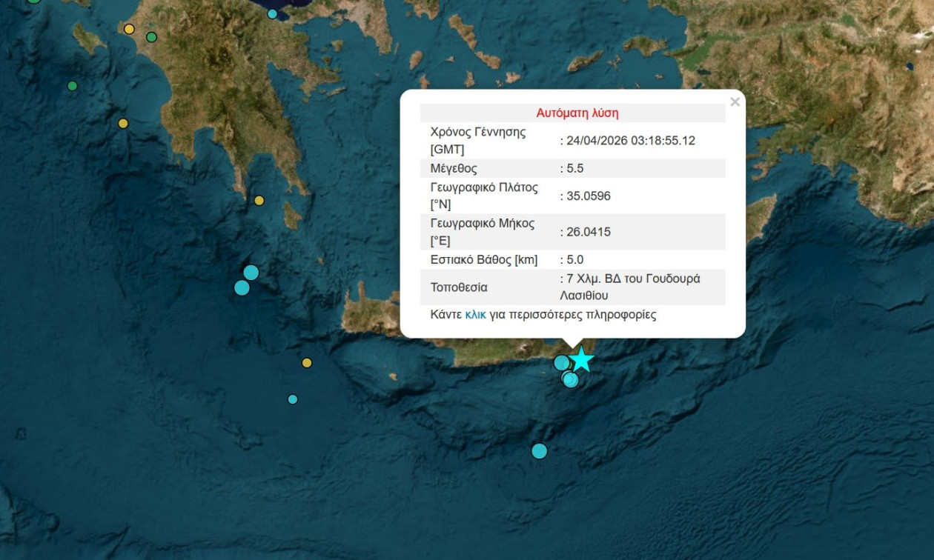Click the cyan marker in the Libyan Sea south of Crete
Screen dimensions: 934x560
coord(539,450)
